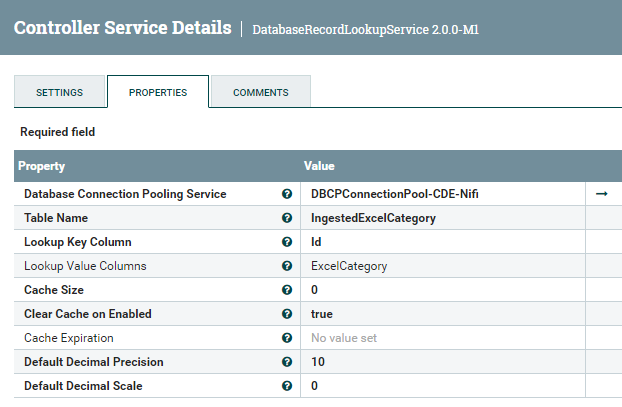Go to DBCPConnectionPool service via arrow
This screenshot has width=622, height=407.
coord(601,194)
